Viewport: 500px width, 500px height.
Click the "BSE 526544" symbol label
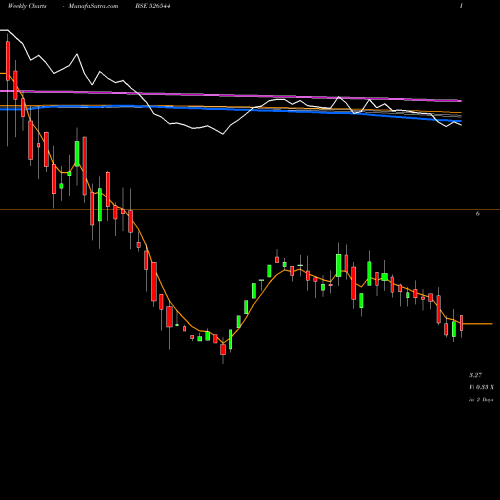pos(153,6)
